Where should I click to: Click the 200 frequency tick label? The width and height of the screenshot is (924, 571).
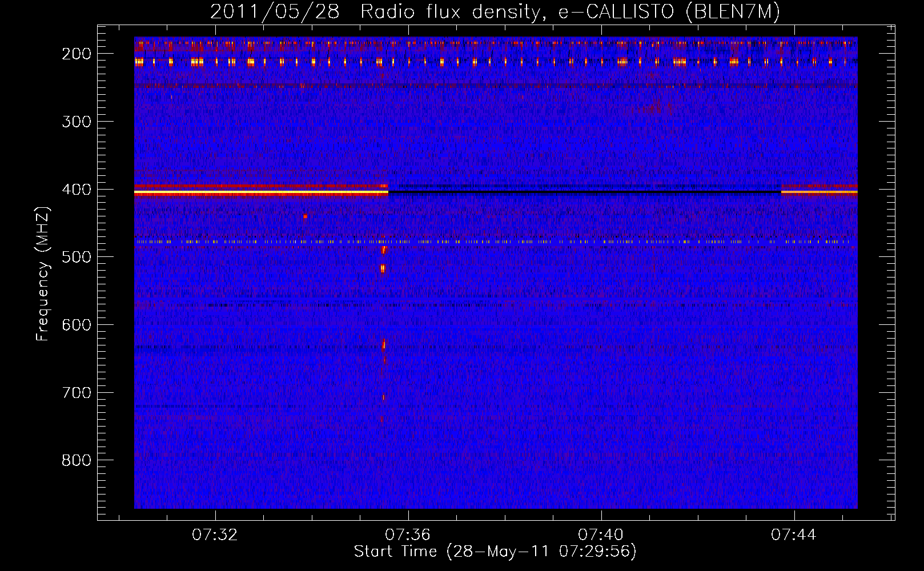[77, 54]
